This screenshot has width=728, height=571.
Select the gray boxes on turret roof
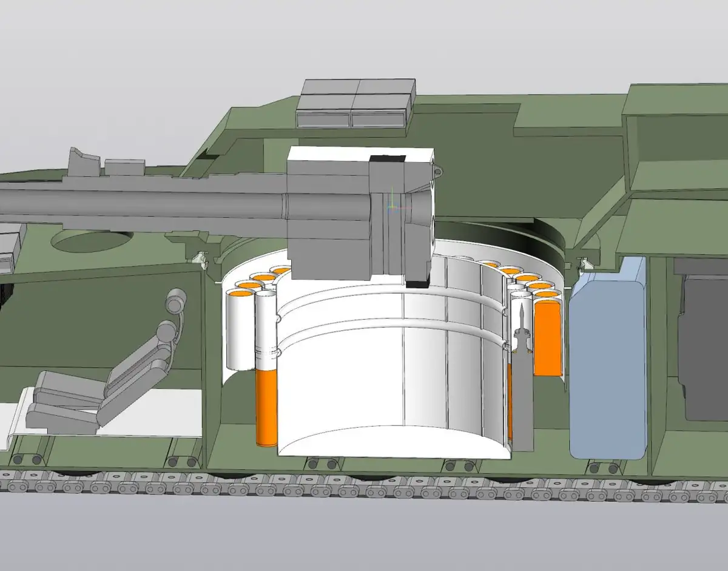355,103
